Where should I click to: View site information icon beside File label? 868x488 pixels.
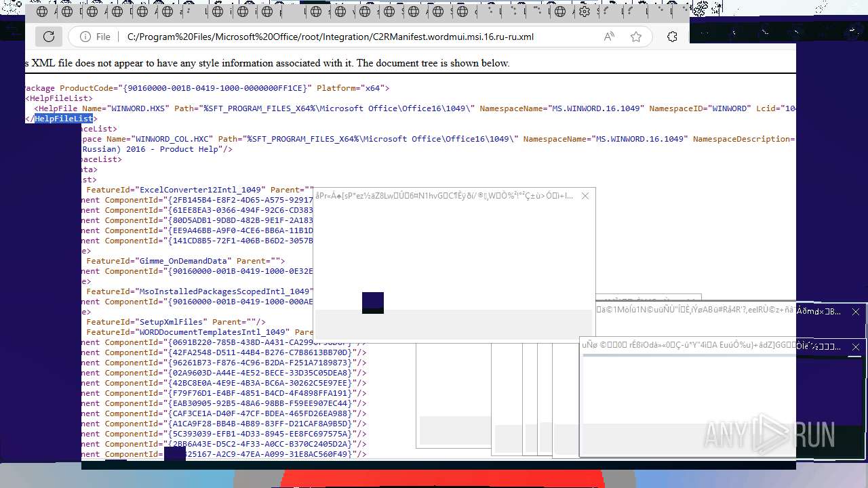coord(85,37)
